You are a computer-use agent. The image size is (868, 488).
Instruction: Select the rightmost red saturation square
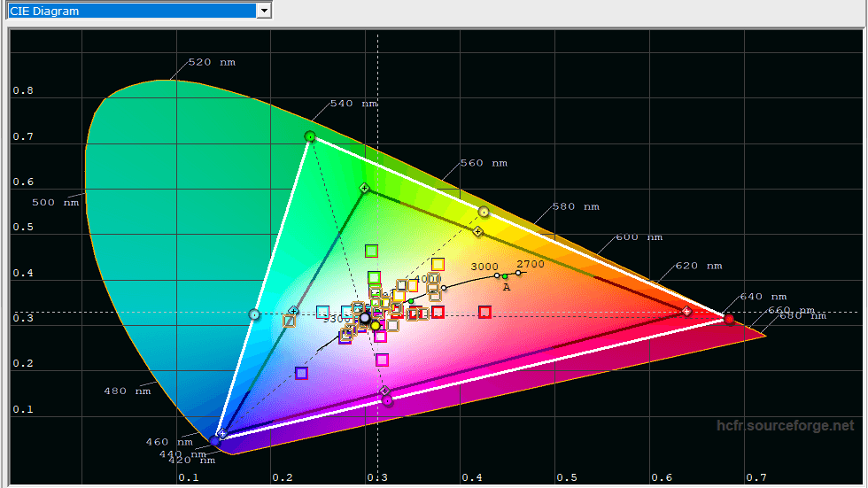pos(484,312)
